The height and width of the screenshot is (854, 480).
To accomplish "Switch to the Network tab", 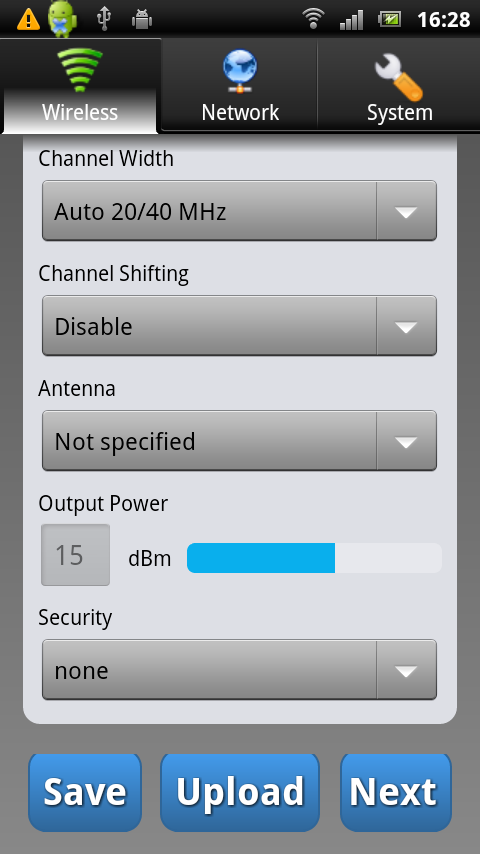I will point(240,85).
